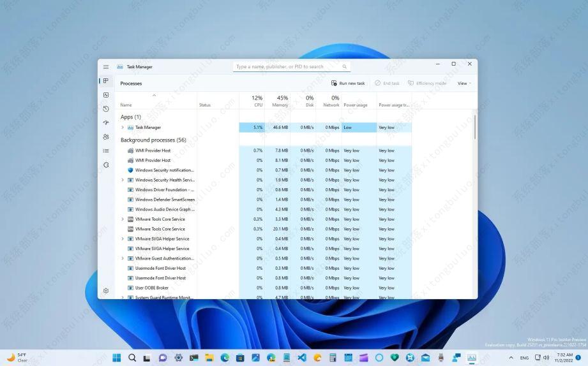Click the End task button
Screen dimensions: 588x366
(x=387, y=84)
